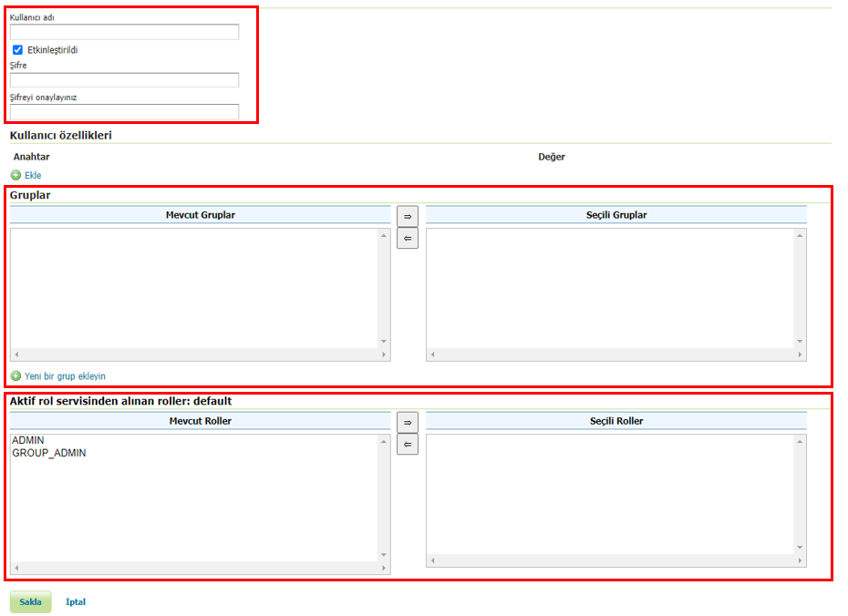Select ADMIN in Mevcut Roller list

(28, 440)
